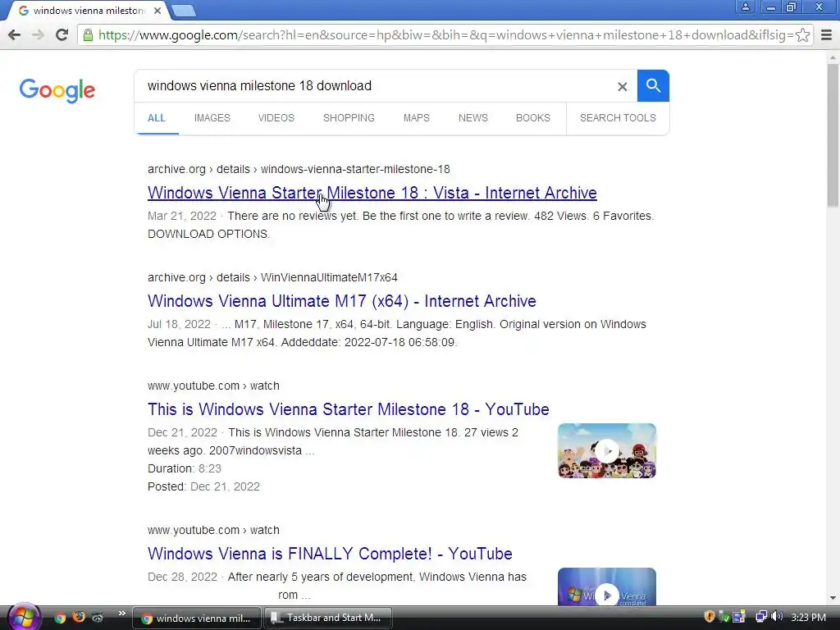Launch Chrome from the quick launch bar
840x630 pixels.
(59, 618)
